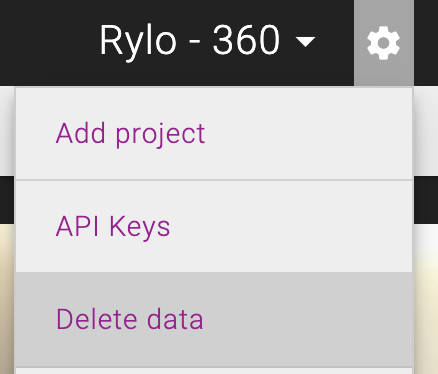438x374 pixels.
Task: Choose the API Keys menu entry
Action: tap(214, 226)
